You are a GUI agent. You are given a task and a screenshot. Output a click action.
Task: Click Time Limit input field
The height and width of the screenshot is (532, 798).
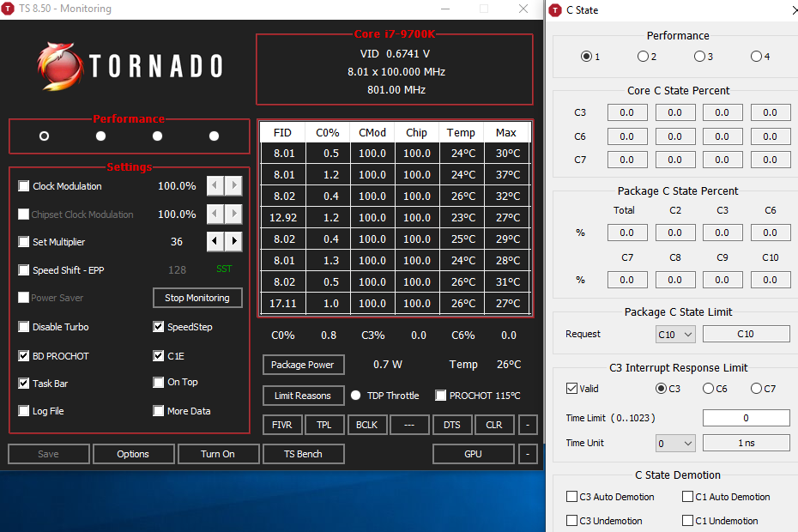click(x=747, y=418)
